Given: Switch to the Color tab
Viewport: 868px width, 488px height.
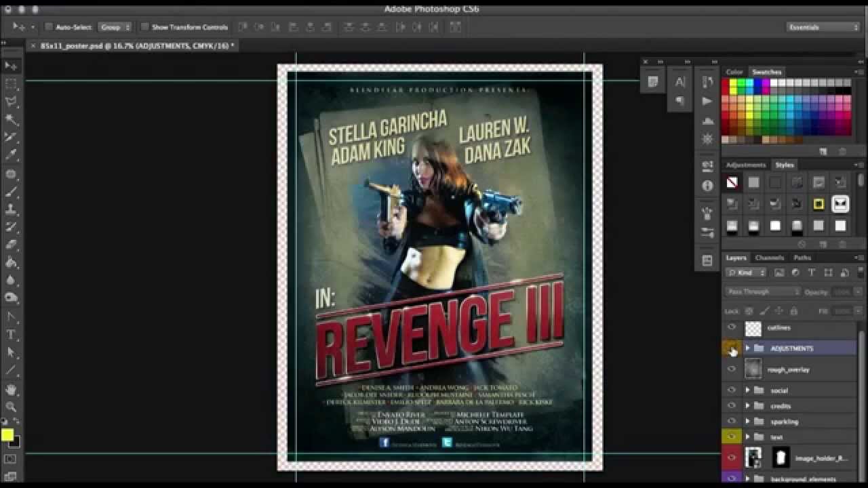Looking at the screenshot, I should (734, 72).
